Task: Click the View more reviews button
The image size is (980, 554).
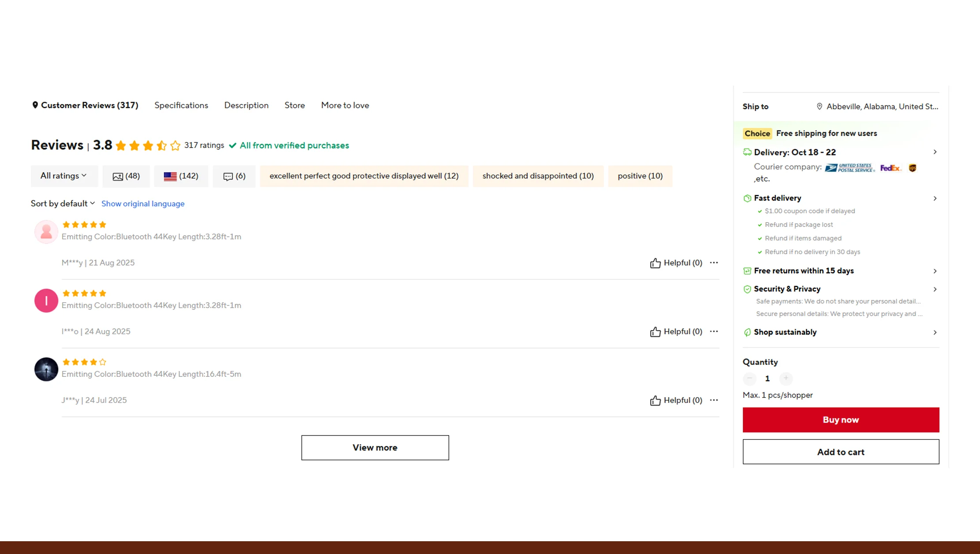Action: coord(375,447)
